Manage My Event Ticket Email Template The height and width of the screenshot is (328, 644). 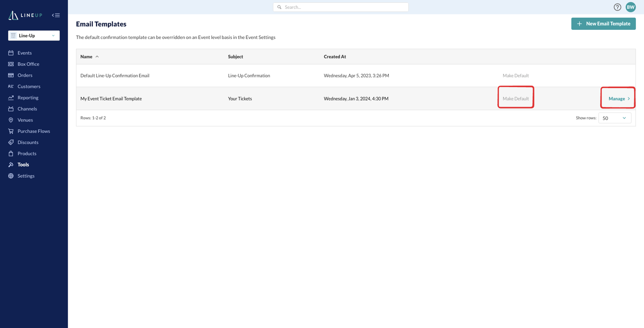[x=619, y=98]
